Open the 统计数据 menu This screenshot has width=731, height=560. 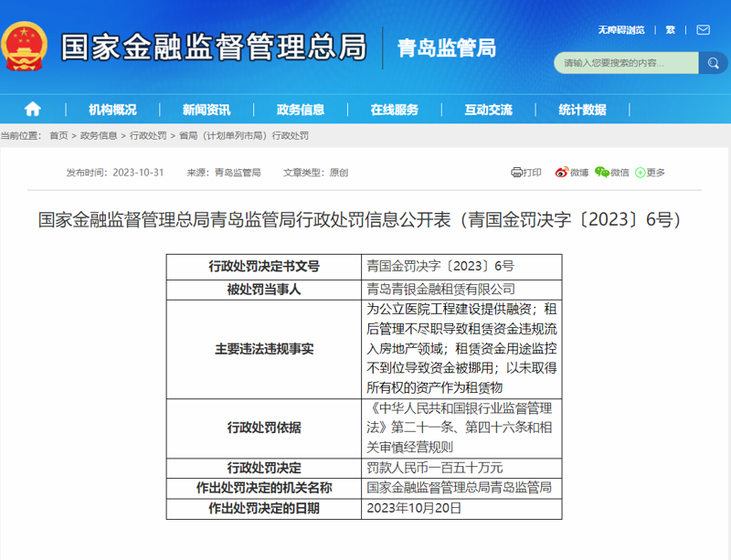click(x=583, y=110)
